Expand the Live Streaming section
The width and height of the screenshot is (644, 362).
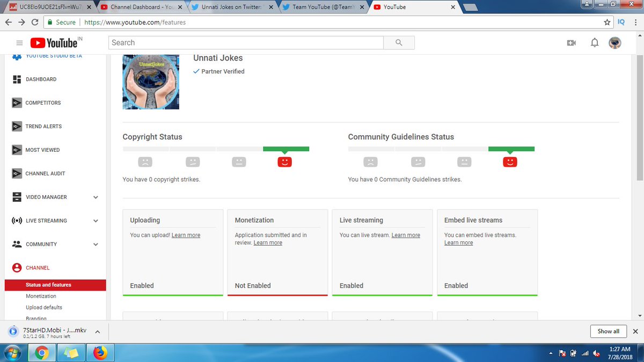96,221
